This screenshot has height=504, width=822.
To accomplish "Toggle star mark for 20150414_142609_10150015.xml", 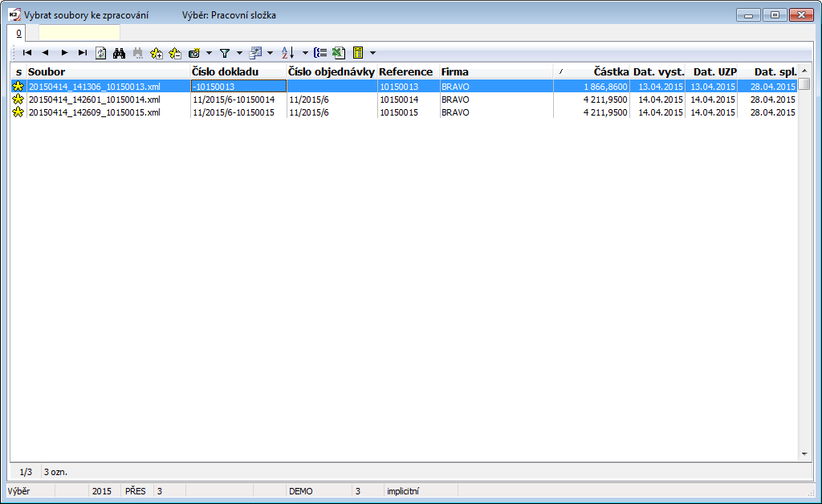I will click(18, 112).
